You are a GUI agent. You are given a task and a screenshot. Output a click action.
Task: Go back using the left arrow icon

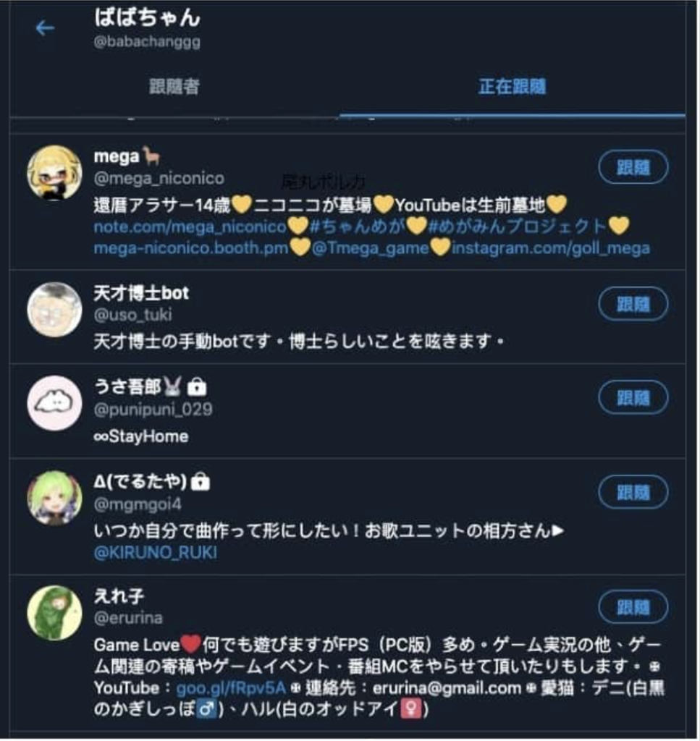[x=46, y=28]
